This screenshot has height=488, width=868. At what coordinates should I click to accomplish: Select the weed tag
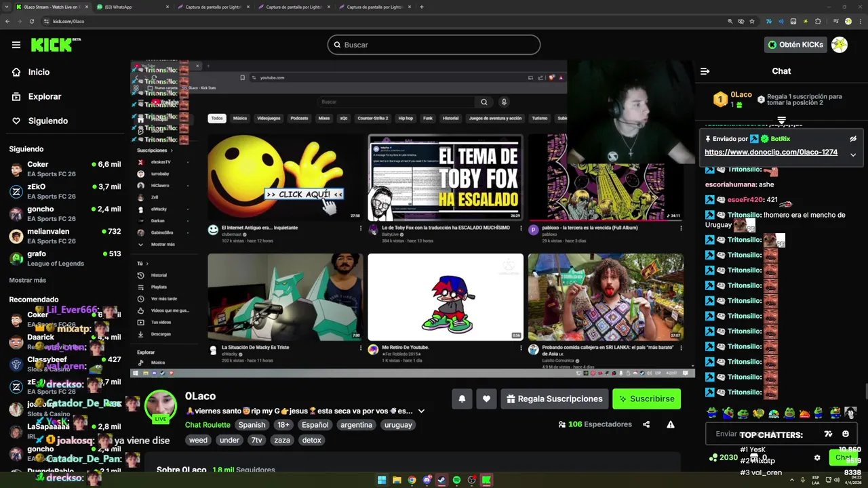[198, 440]
